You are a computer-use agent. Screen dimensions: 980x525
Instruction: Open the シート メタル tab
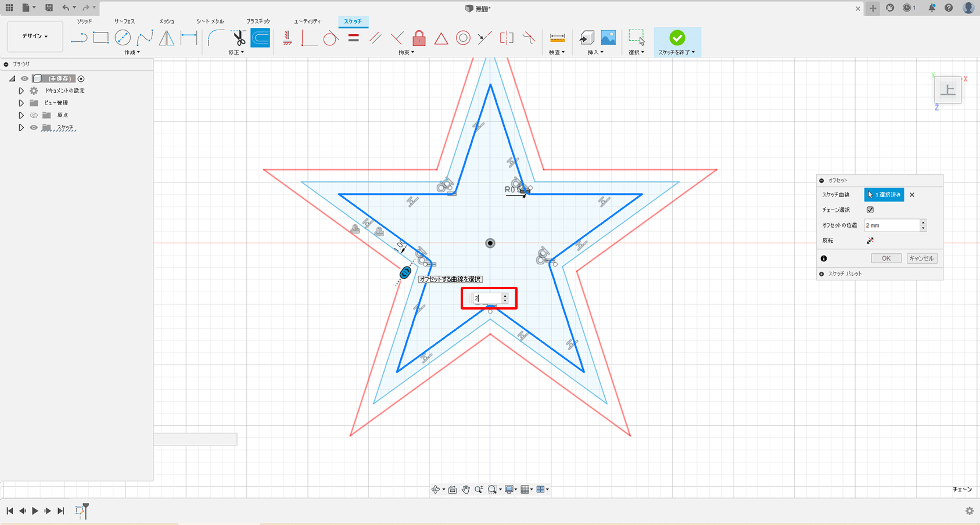click(x=210, y=21)
